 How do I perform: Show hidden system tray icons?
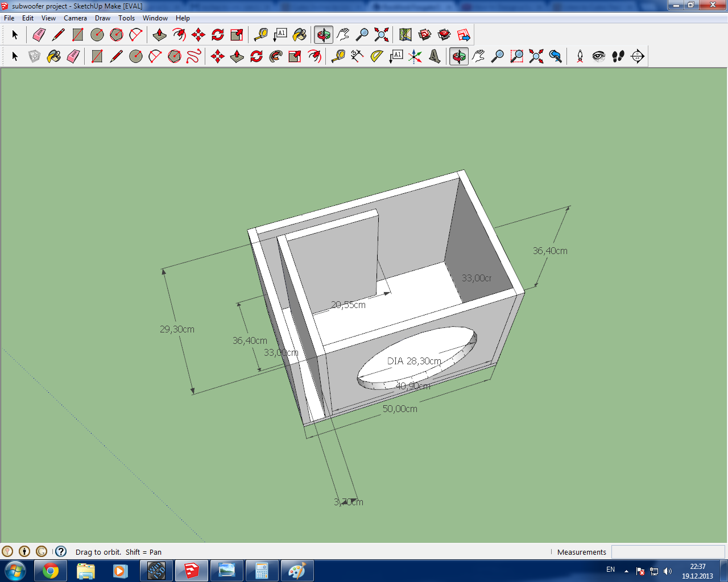pyautogui.click(x=626, y=571)
